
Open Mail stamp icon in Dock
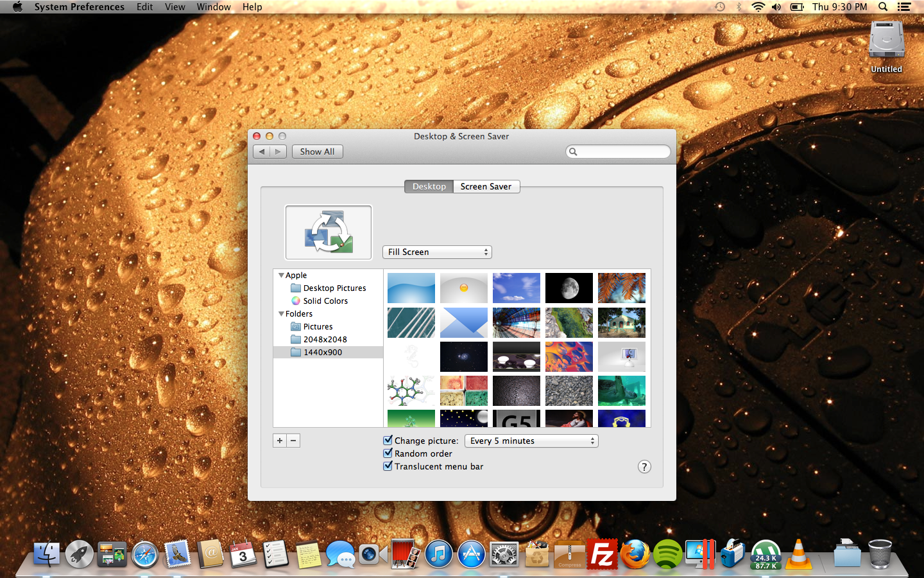pyautogui.click(x=178, y=554)
